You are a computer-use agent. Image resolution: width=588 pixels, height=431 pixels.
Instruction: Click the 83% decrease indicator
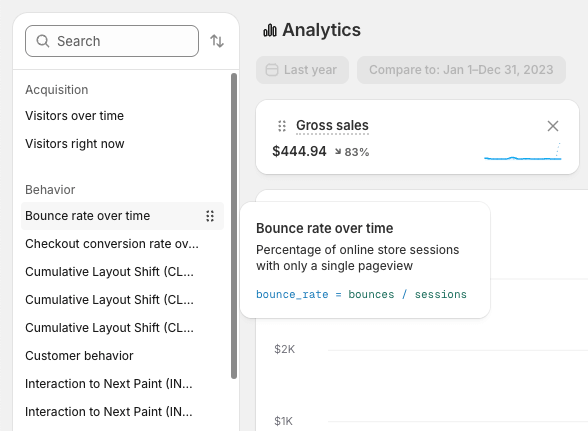352,152
